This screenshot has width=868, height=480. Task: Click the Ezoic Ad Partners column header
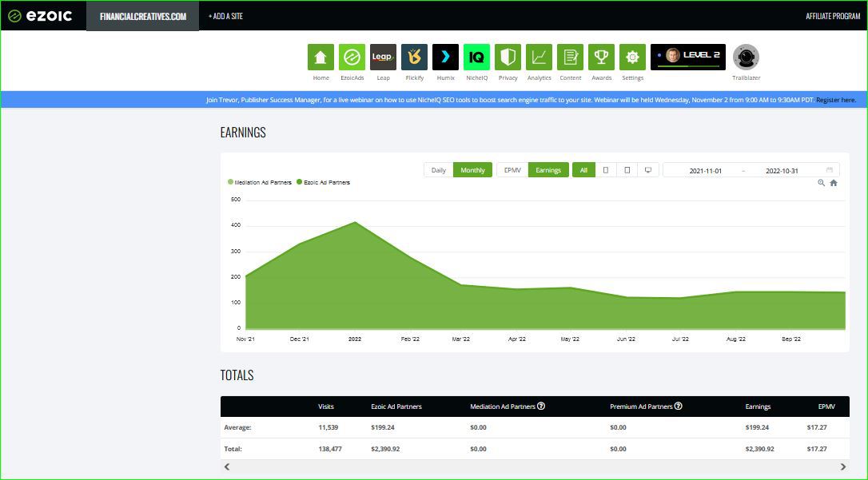[x=396, y=407]
